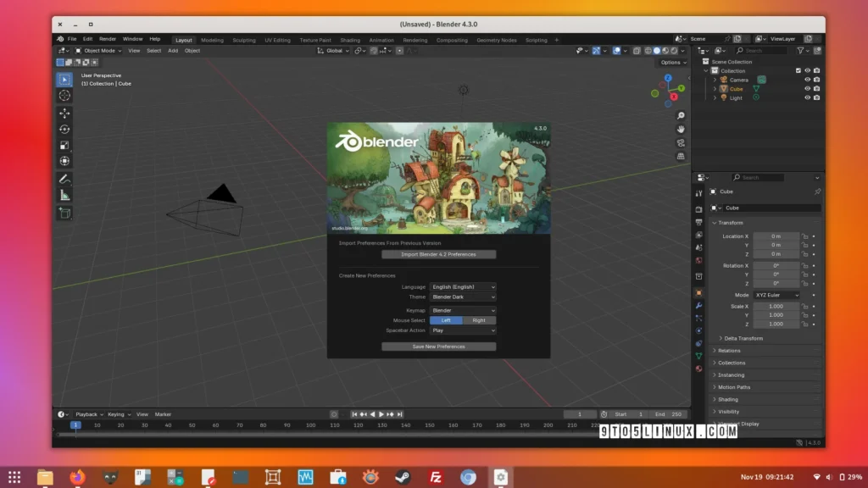Disable Cube in renders camera icon
The width and height of the screenshot is (868, 488).
pyautogui.click(x=816, y=88)
